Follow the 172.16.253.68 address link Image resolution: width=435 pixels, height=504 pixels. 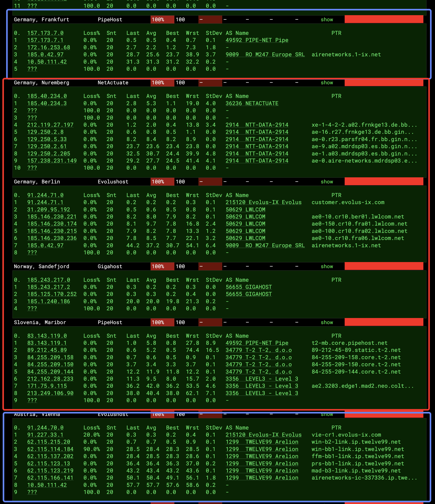pos(49,47)
